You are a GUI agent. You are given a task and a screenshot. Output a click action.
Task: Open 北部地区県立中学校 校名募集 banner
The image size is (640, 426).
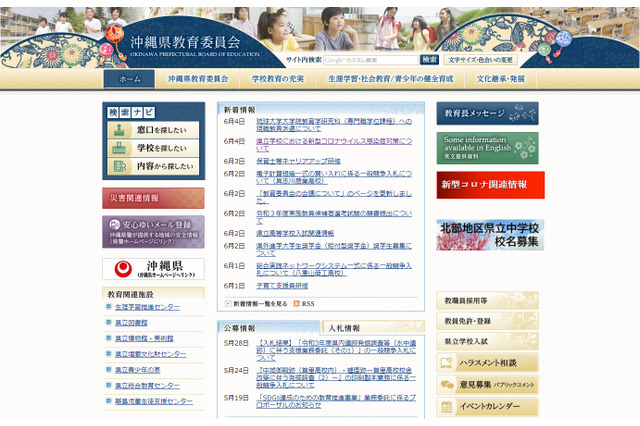[490, 235]
